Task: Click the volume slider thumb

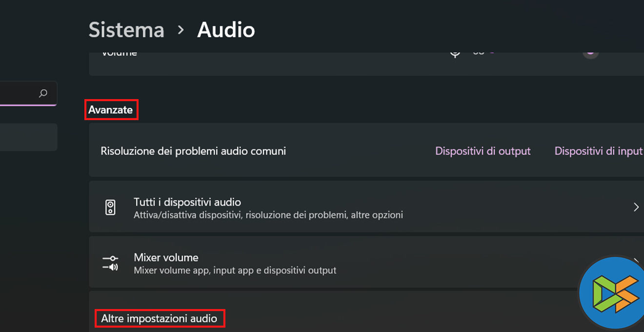Action: tap(590, 51)
